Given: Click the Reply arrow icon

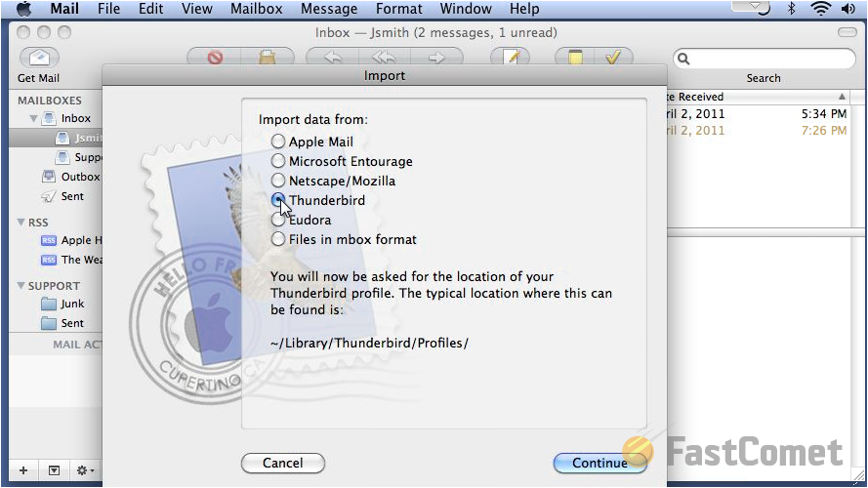Looking at the screenshot, I should click(x=333, y=57).
